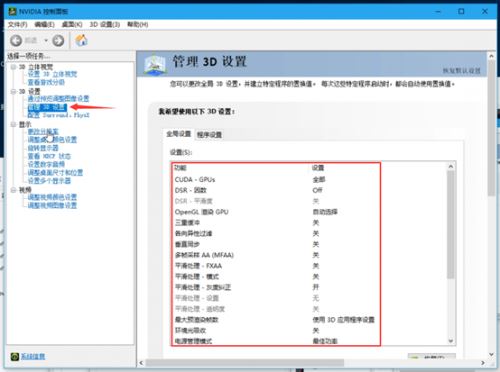Open the 桌面(K) menu
This screenshot has width=500, height=372.
click(x=72, y=24)
